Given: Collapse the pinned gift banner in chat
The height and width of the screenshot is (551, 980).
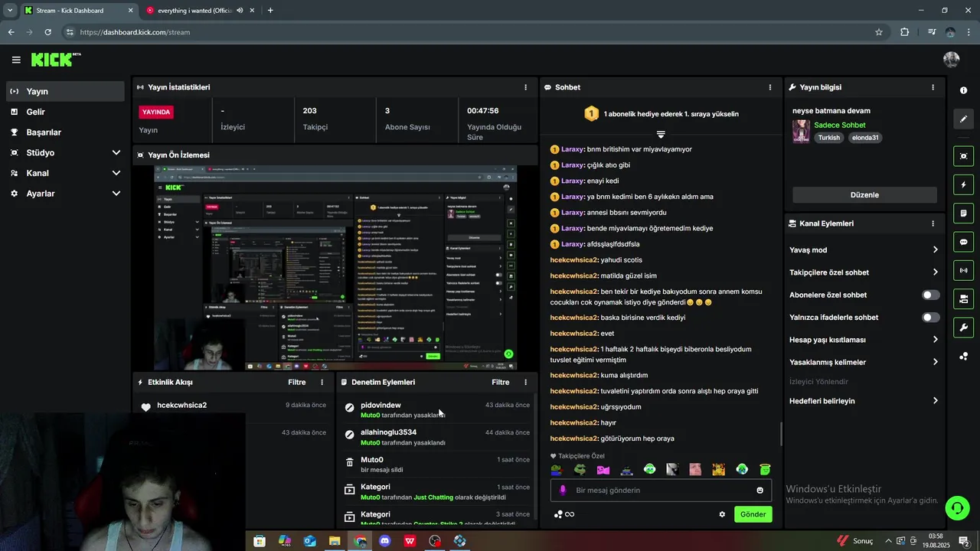Looking at the screenshot, I should [x=661, y=134].
